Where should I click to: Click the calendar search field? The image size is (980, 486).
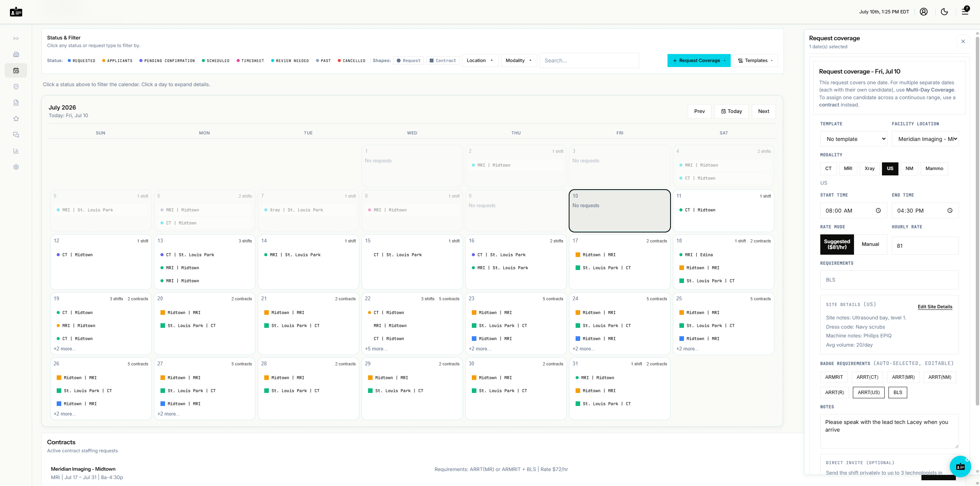(x=589, y=61)
